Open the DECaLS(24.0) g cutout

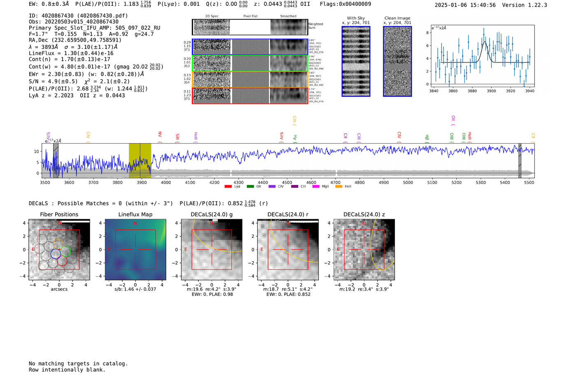click(212, 250)
